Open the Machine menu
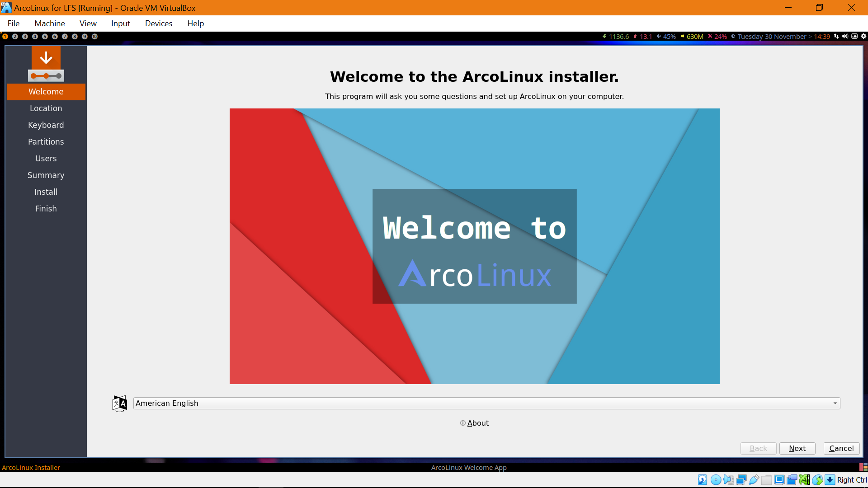Screen dimensions: 868x488 pyautogui.click(x=50, y=23)
